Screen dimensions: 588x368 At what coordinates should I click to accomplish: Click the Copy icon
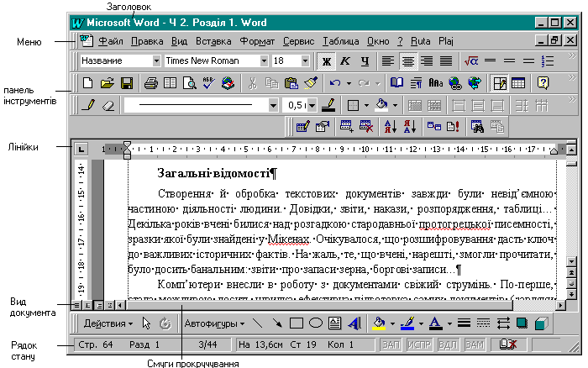click(271, 83)
